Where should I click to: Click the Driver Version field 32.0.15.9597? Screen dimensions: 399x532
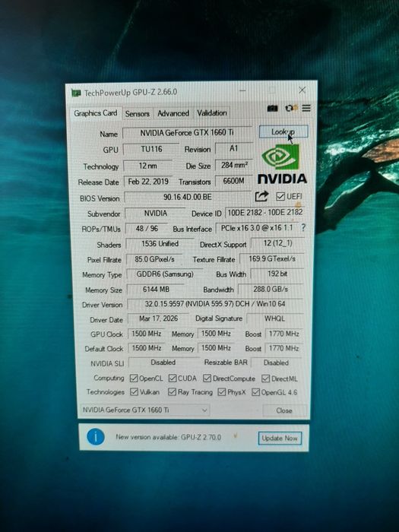[x=215, y=304]
